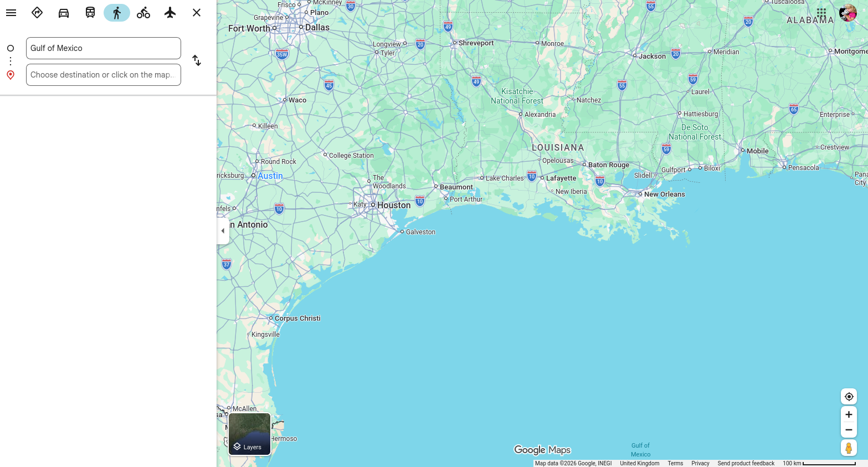Click the New Orleans city label
This screenshot has height=467, width=868.
(x=665, y=194)
